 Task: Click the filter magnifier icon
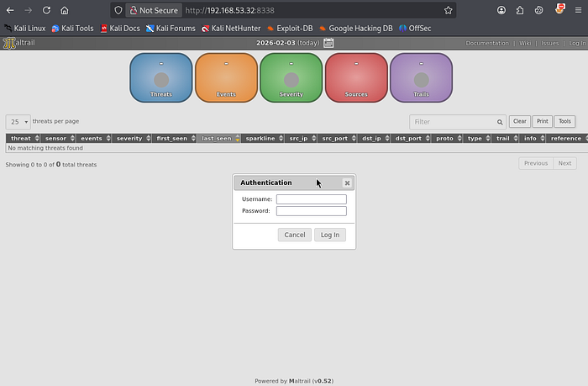coord(500,122)
